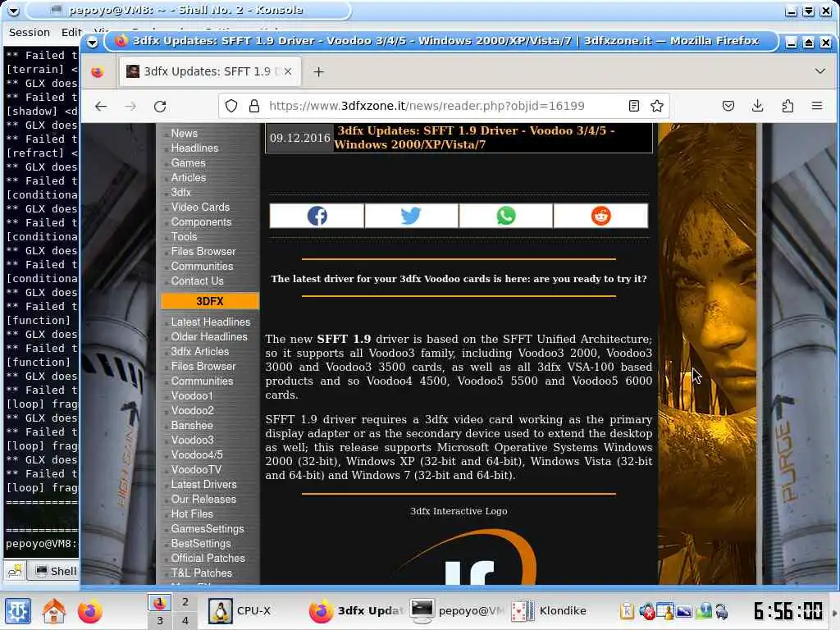This screenshot has height=630, width=840.
Task: Switch to virtual desktop 4 in pager
Action: click(185, 620)
